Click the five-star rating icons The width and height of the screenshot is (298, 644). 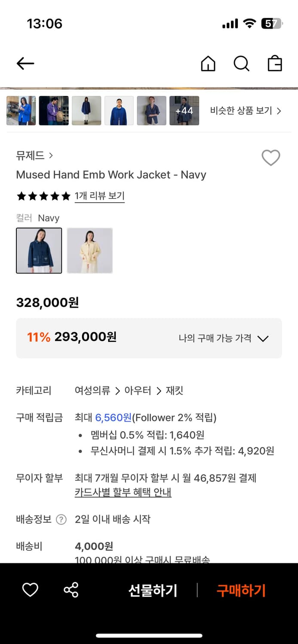[x=43, y=197]
